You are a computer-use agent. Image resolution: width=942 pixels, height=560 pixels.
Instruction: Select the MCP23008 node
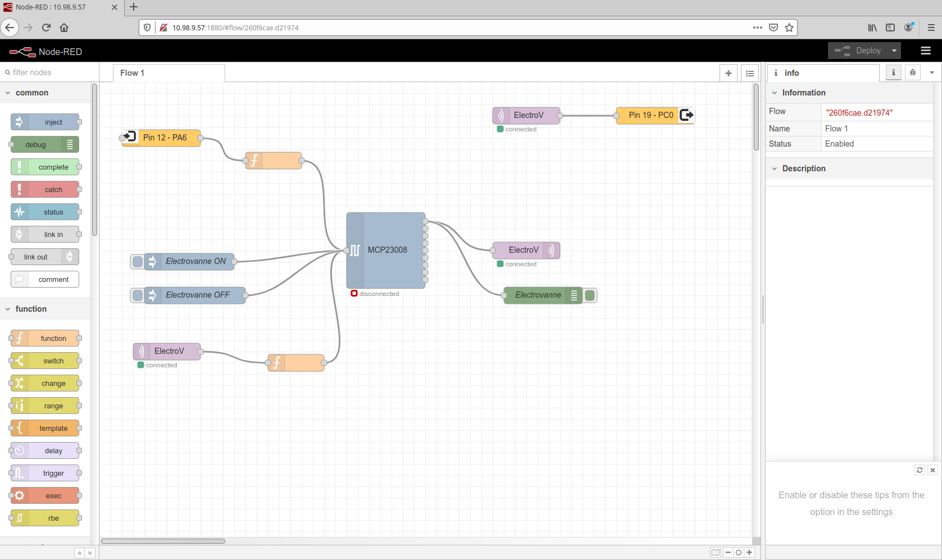coord(387,250)
